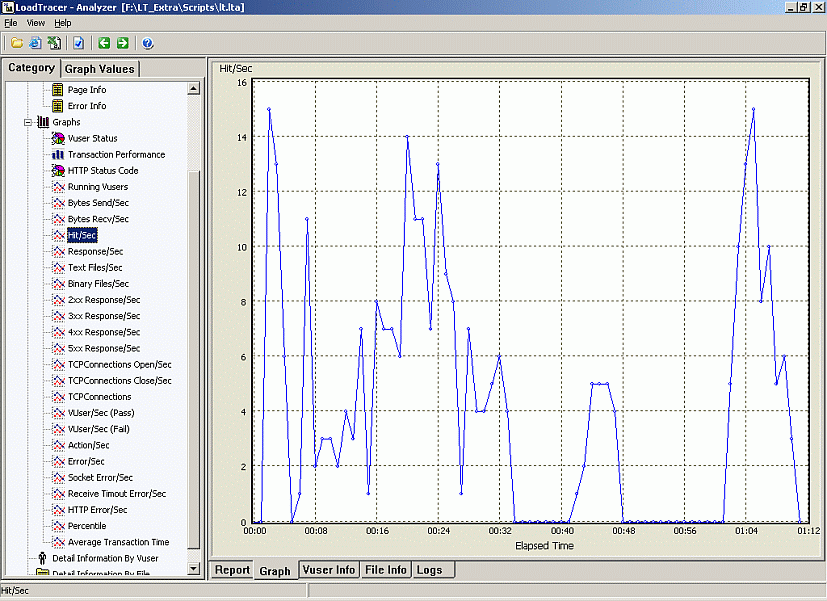Click the green back arrow icon
The image size is (827, 601).
click(x=104, y=43)
